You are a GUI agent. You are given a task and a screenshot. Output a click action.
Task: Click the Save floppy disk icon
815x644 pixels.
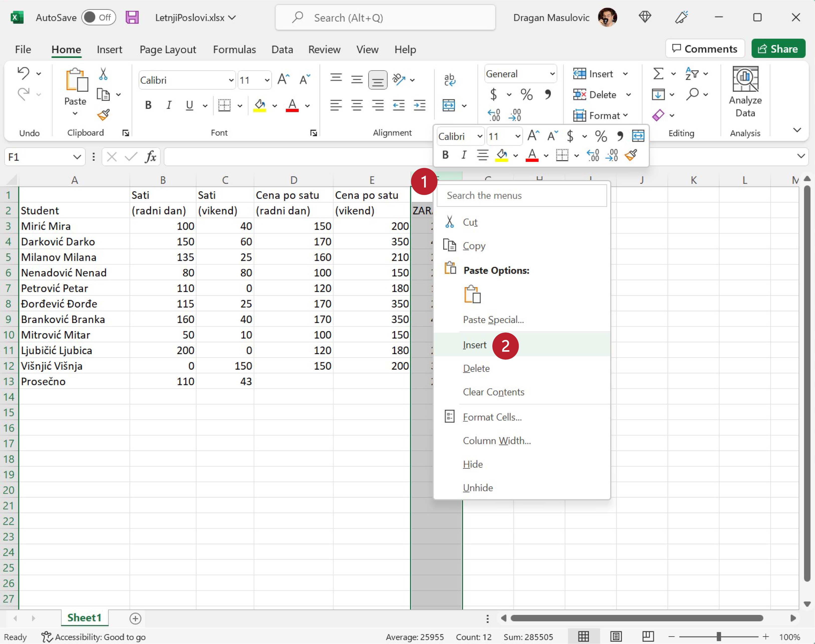pyautogui.click(x=132, y=17)
